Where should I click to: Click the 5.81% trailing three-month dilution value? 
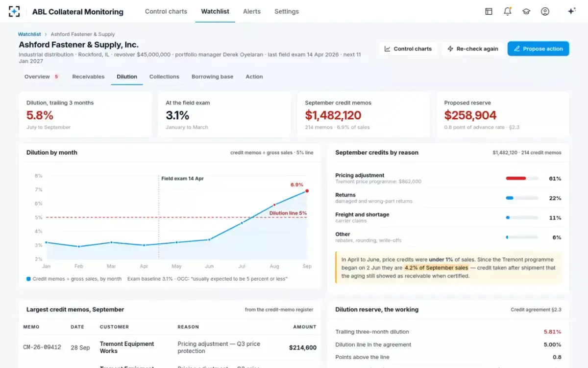tap(553, 332)
